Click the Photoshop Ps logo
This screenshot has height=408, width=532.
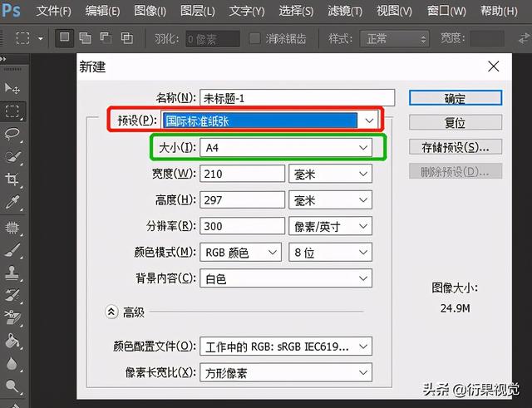tap(11, 11)
